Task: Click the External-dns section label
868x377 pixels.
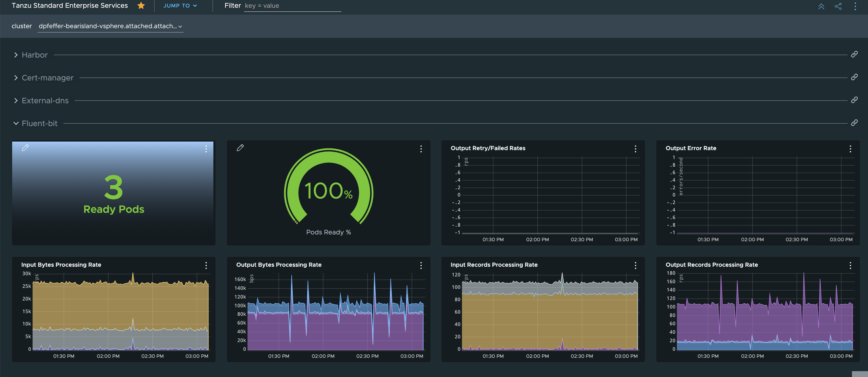Action: click(x=45, y=101)
